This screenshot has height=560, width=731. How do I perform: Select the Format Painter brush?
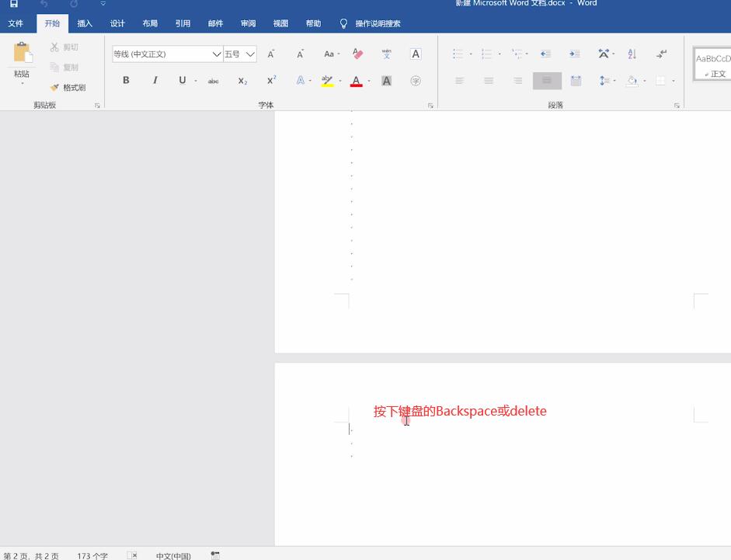54,87
